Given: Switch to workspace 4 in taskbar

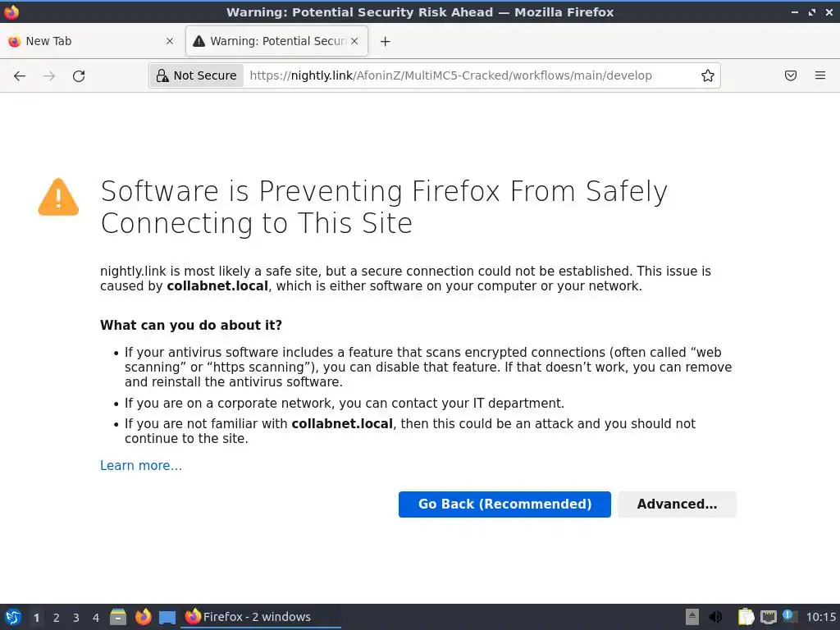Looking at the screenshot, I should click(96, 618).
